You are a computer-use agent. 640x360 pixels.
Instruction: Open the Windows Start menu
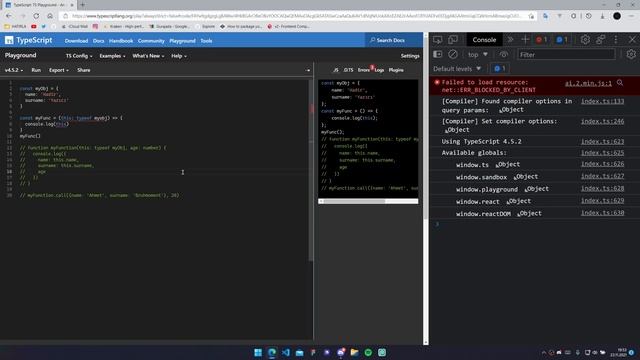(258, 353)
